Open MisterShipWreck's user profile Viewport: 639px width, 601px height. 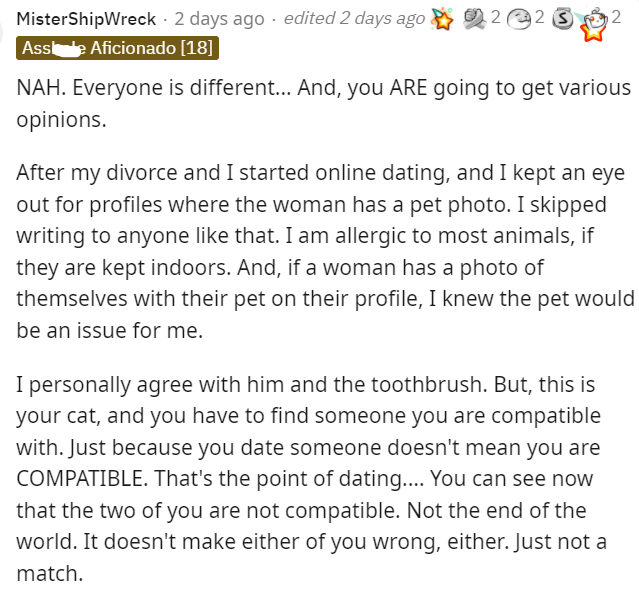click(x=86, y=19)
